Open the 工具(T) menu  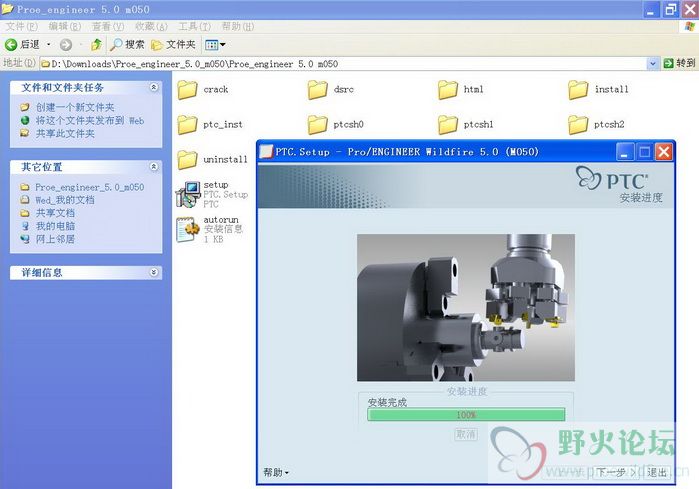194,27
